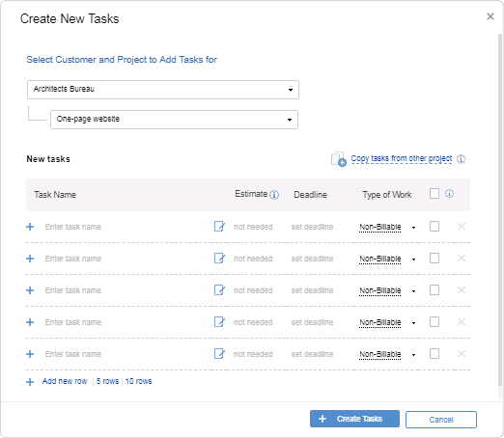Click the plus icon beside Add new row
Screen dimensions: 504x438
pos(30,382)
